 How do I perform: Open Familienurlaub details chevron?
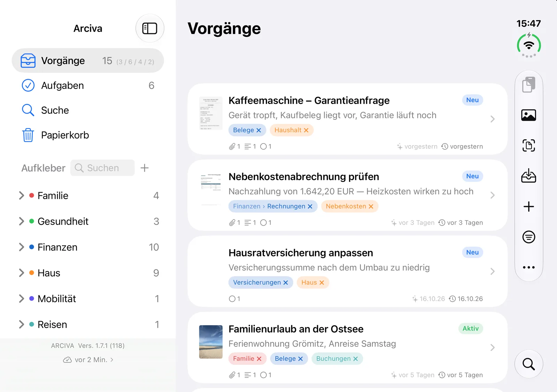click(493, 347)
